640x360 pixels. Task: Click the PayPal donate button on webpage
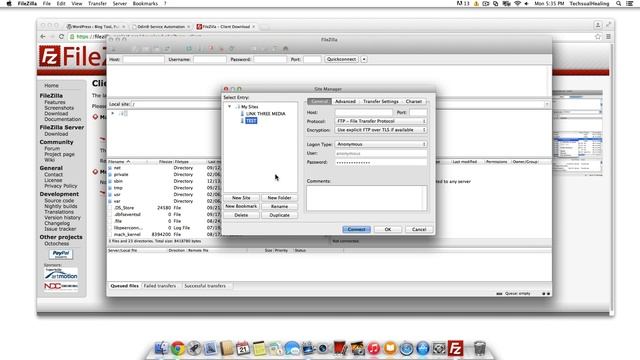tap(61, 254)
